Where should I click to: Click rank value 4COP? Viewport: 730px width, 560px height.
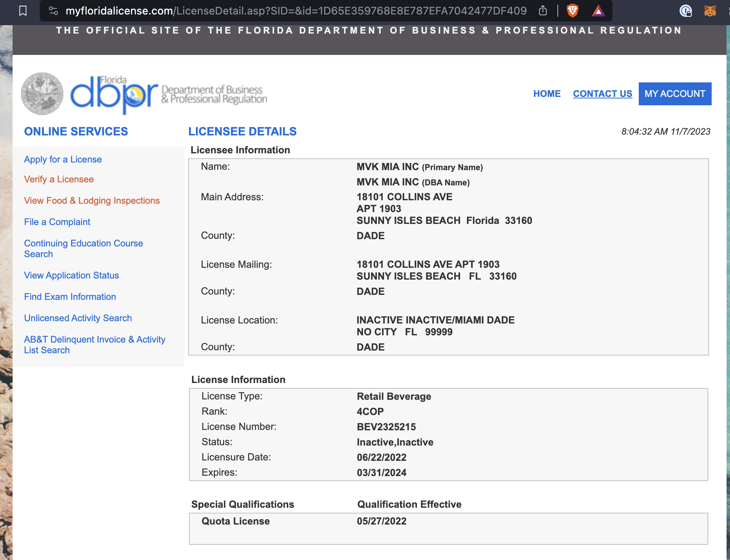pos(370,412)
